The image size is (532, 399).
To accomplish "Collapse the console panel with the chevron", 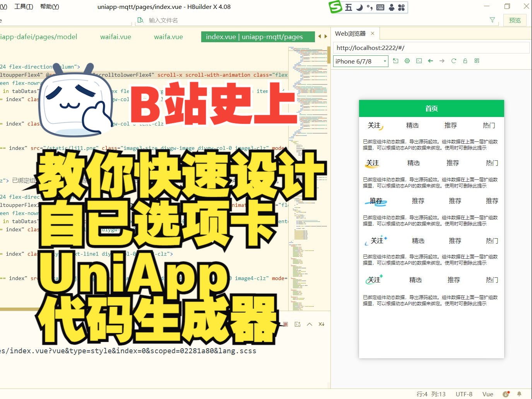I will coord(309,324).
